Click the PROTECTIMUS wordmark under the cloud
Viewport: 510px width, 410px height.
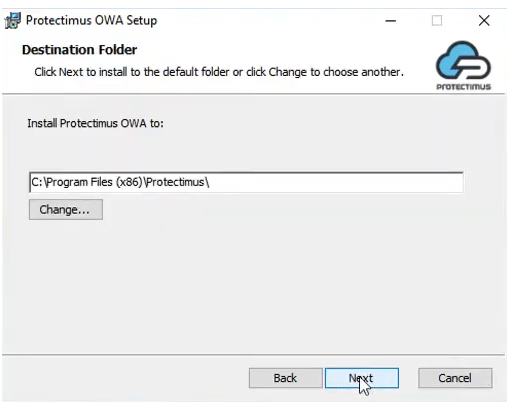464,87
